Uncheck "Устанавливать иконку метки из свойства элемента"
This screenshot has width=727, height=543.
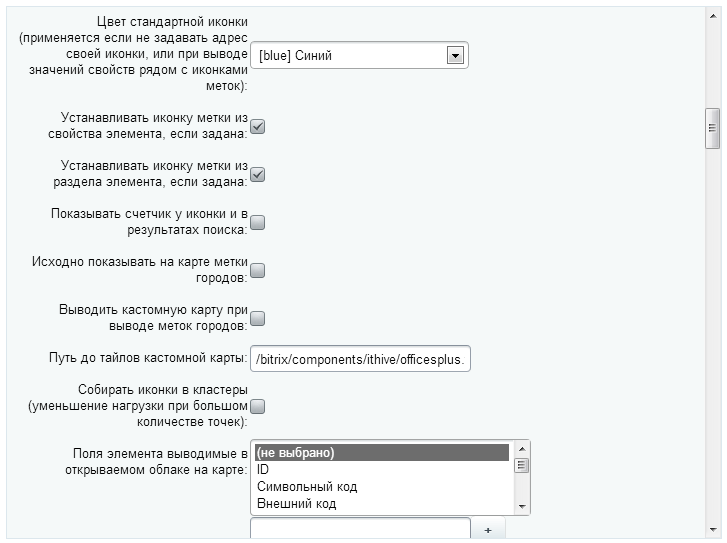257,127
